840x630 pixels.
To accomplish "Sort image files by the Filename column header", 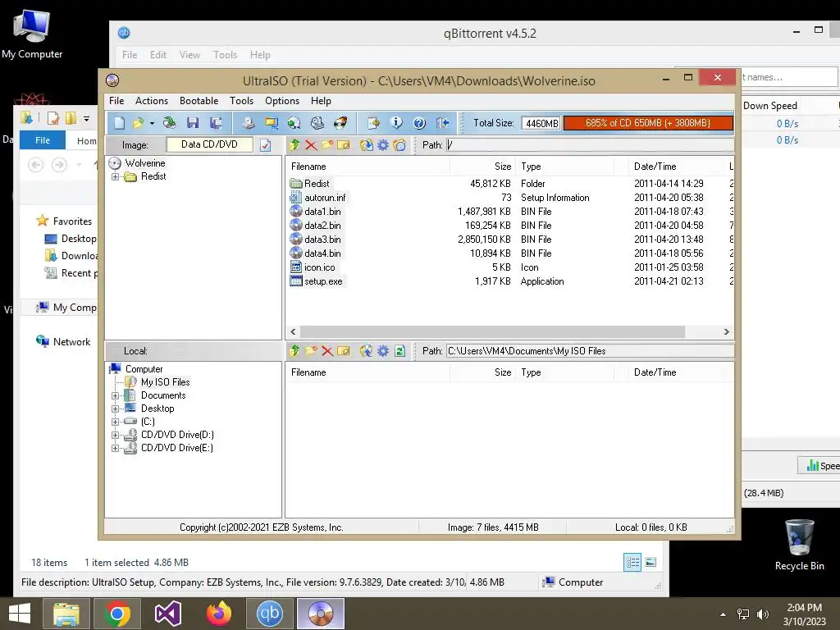I will (x=368, y=167).
